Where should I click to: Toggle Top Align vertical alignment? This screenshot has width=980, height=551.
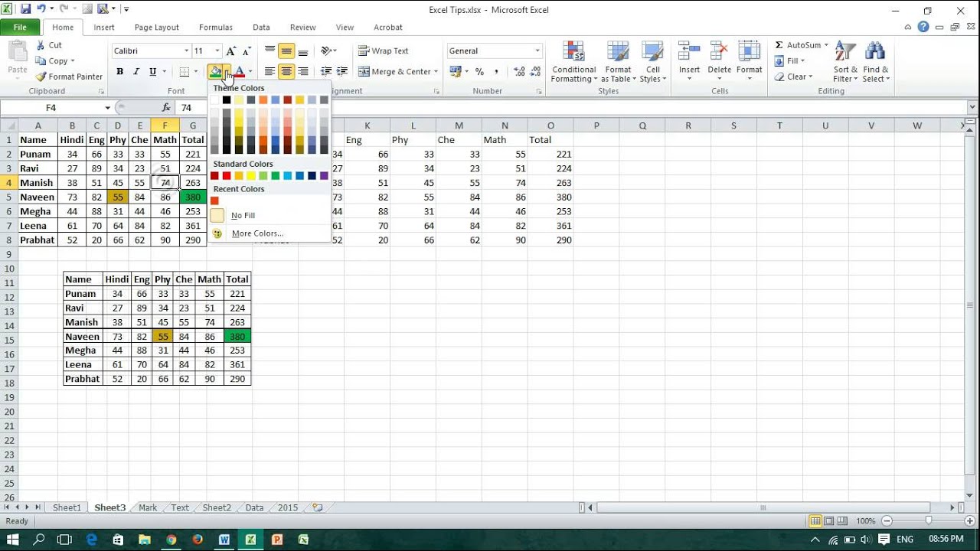[269, 51]
